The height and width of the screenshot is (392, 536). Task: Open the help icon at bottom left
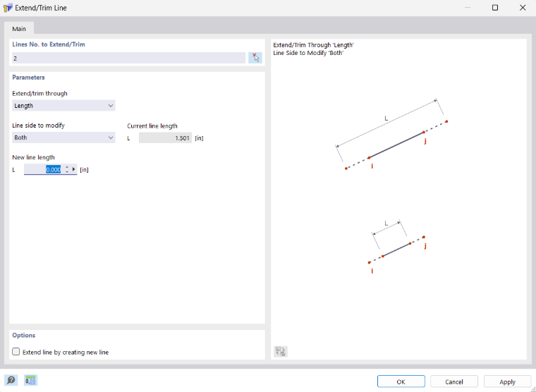(11, 380)
